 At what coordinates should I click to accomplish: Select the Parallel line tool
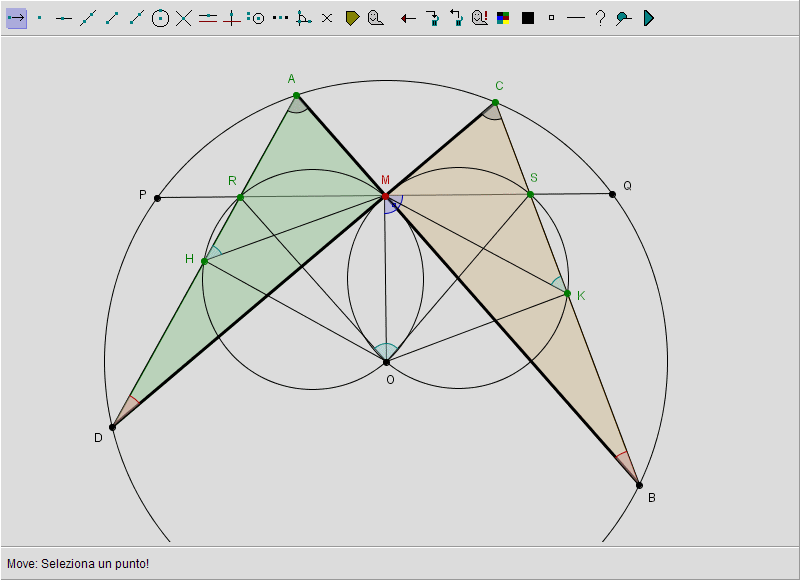pos(208,18)
